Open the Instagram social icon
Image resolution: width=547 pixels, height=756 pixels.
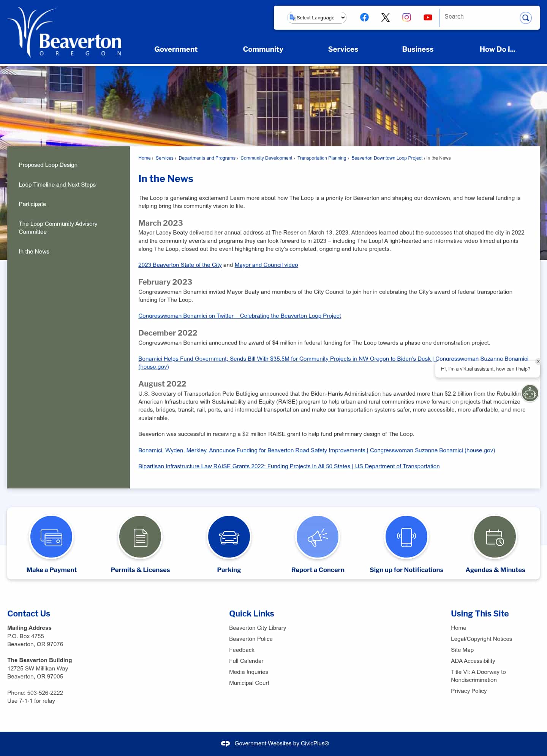click(406, 17)
